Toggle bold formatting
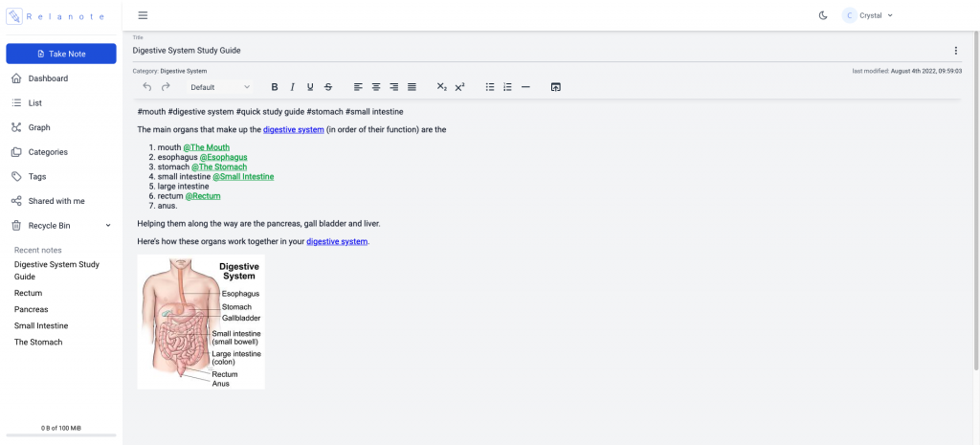The height and width of the screenshot is (445, 980). click(x=274, y=87)
